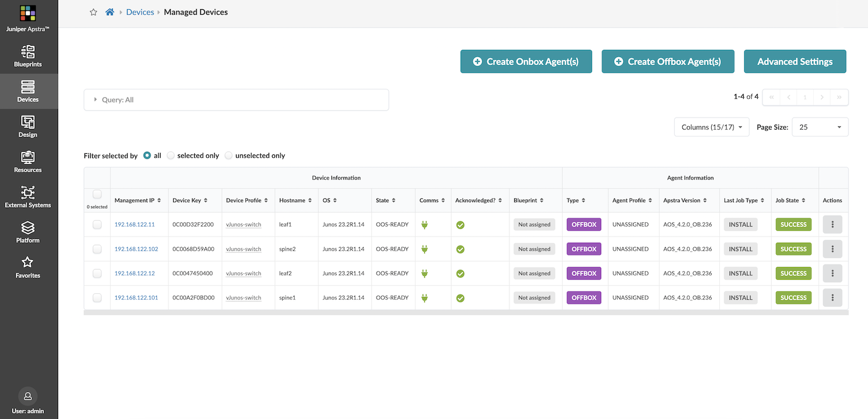Viewport: 868px width, 419px height.
Task: Open actions menu for leaf1 row
Action: coord(832,224)
